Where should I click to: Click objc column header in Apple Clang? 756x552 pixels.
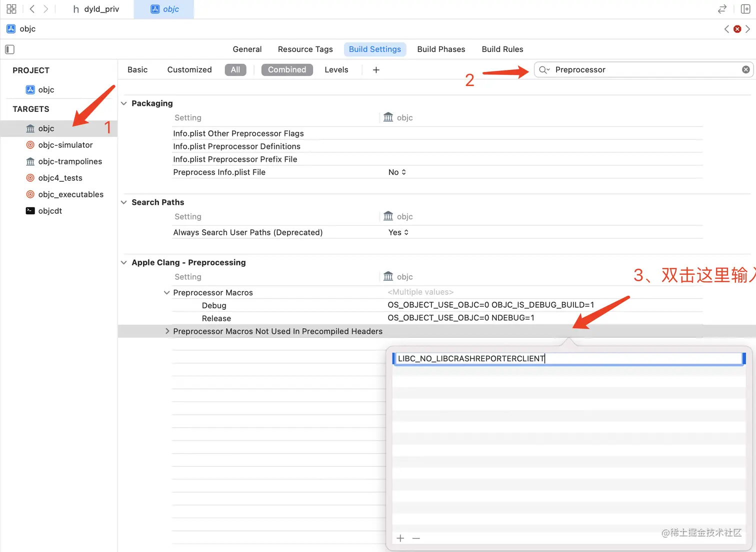398,277
